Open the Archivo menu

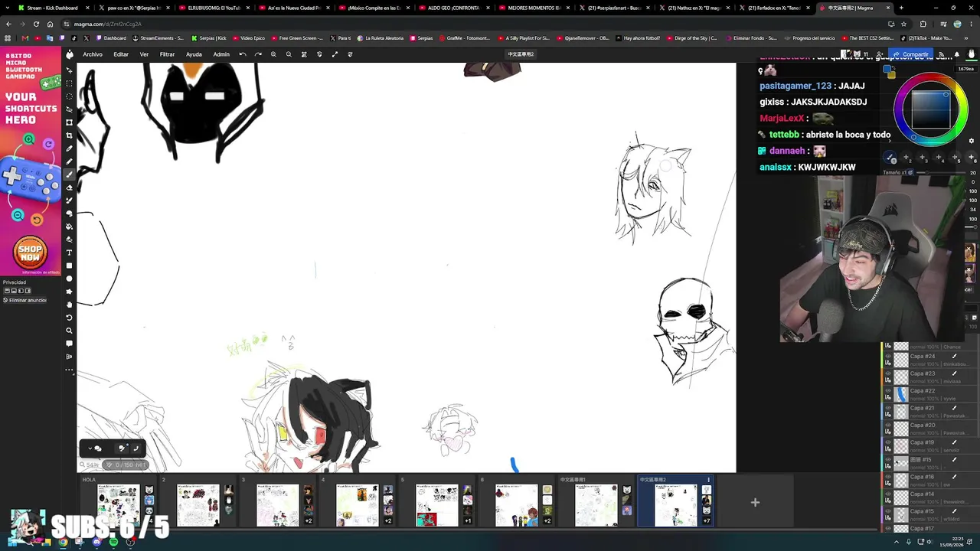93,54
